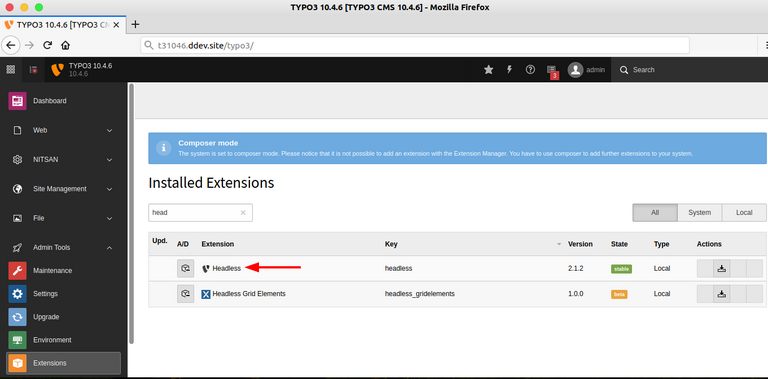Reload the page in Firefox
This screenshot has width=768, height=379.
click(48, 45)
